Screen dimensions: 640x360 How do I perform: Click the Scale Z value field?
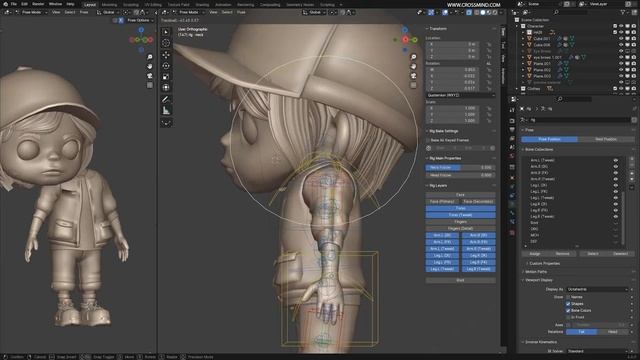452,121
